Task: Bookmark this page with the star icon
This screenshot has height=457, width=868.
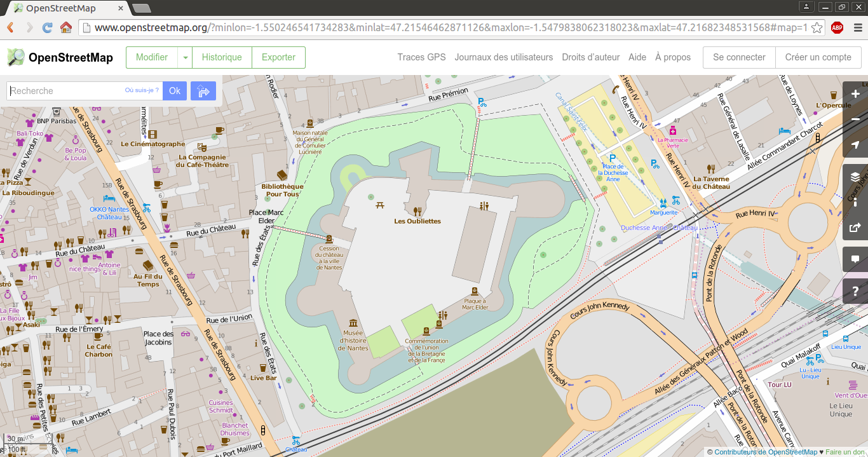Action: [817, 28]
